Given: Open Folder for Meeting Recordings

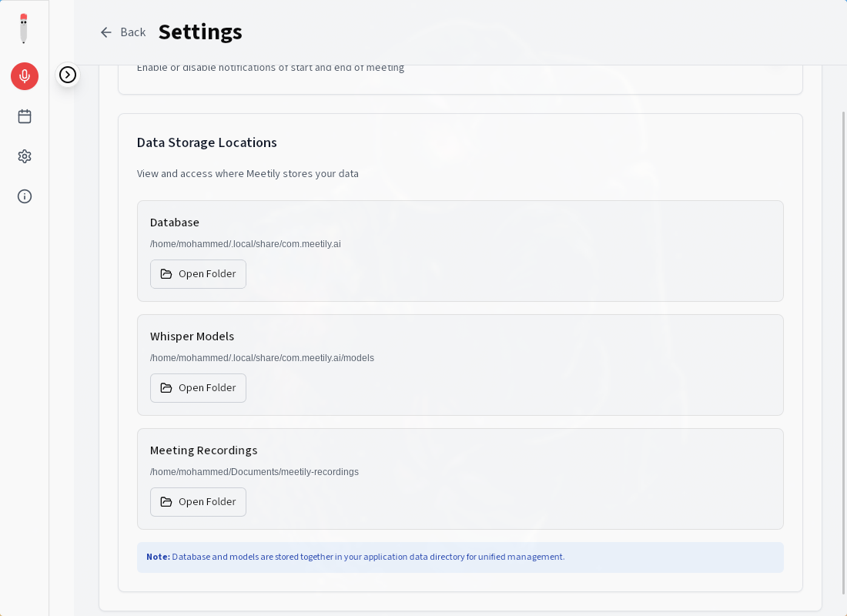Looking at the screenshot, I should 198,502.
